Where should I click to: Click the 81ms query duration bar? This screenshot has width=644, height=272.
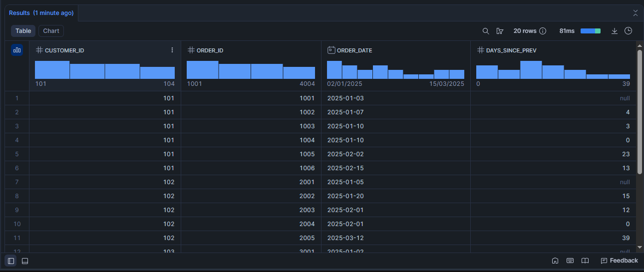[590, 31]
